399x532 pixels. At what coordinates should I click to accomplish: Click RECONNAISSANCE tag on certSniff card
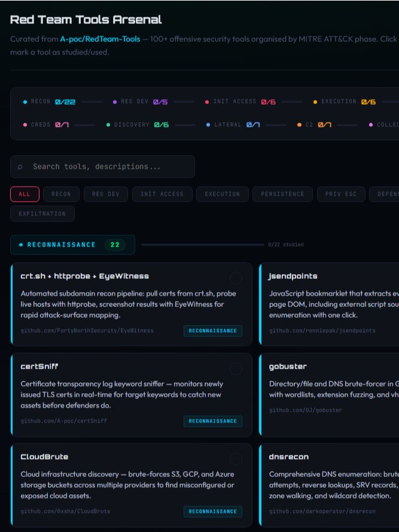pyautogui.click(x=213, y=421)
